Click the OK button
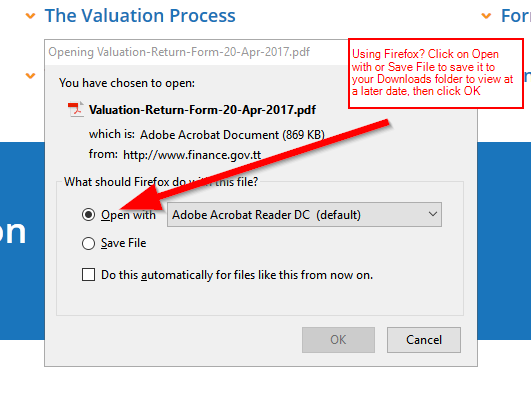The width and height of the screenshot is (531, 393). coord(338,340)
